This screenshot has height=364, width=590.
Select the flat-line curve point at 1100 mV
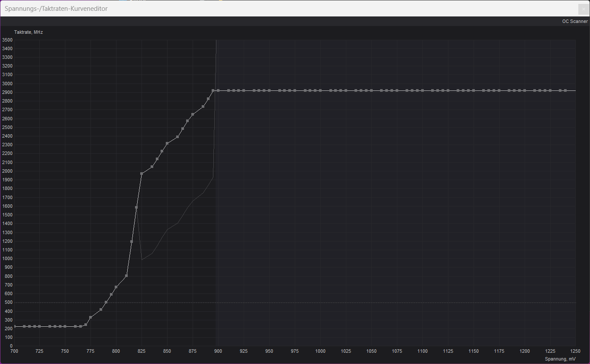coord(422,90)
